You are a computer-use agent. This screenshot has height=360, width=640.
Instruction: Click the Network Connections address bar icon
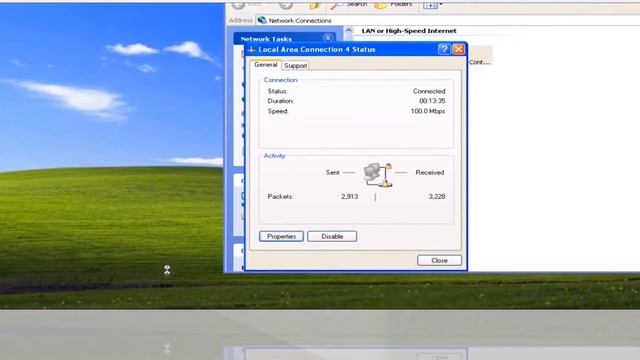coord(262,20)
